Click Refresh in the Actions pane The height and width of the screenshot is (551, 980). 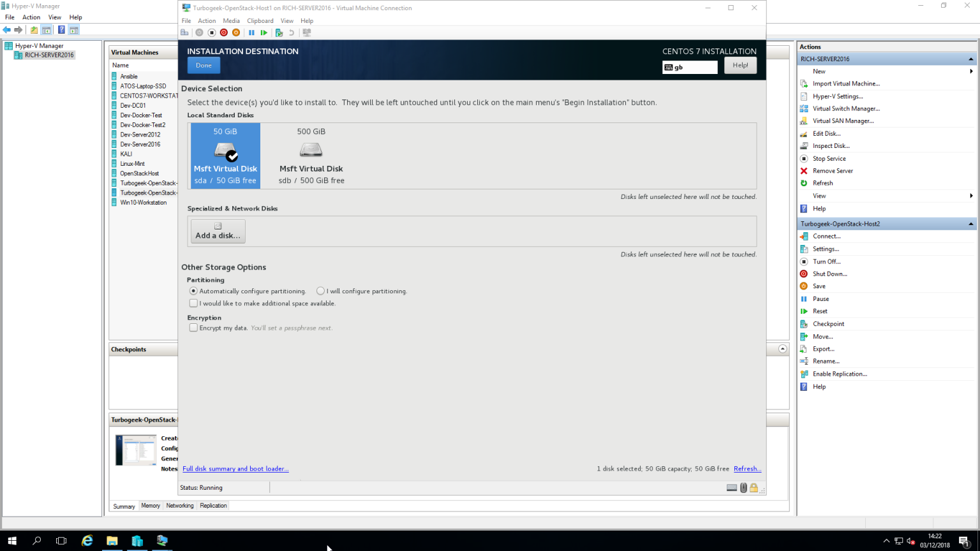pos(822,183)
